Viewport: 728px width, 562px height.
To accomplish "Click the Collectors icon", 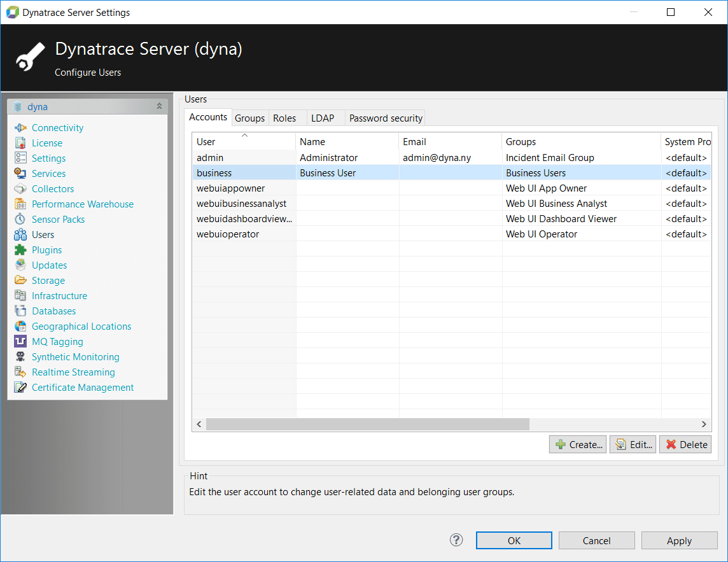I will coord(20,188).
